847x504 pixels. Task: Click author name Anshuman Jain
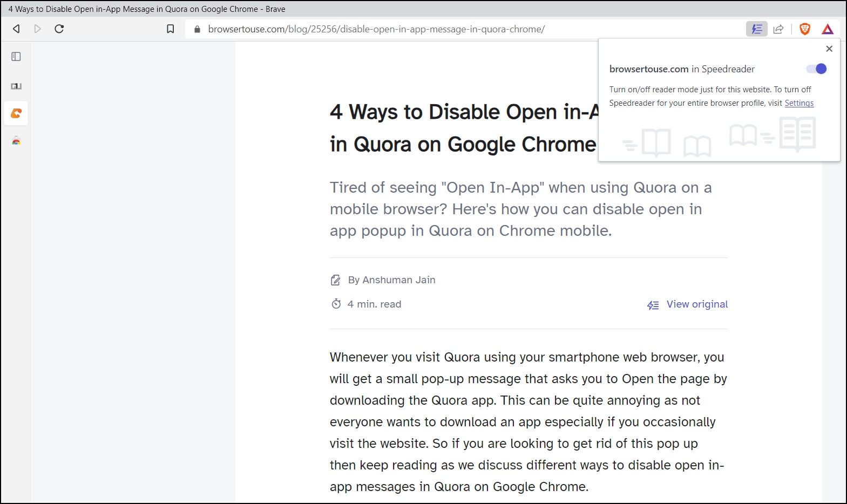[398, 280]
